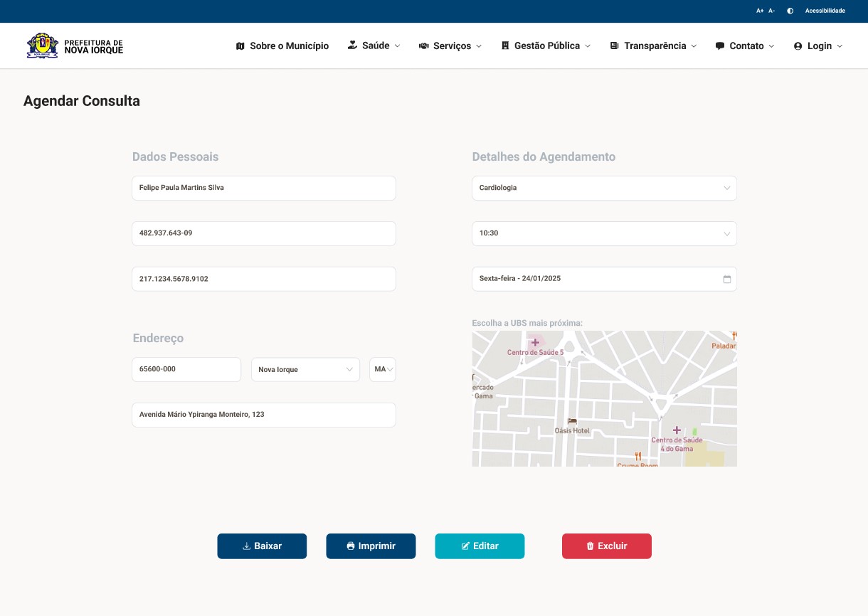
Task: Click the Dados Pessoais section title
Action: (176, 156)
